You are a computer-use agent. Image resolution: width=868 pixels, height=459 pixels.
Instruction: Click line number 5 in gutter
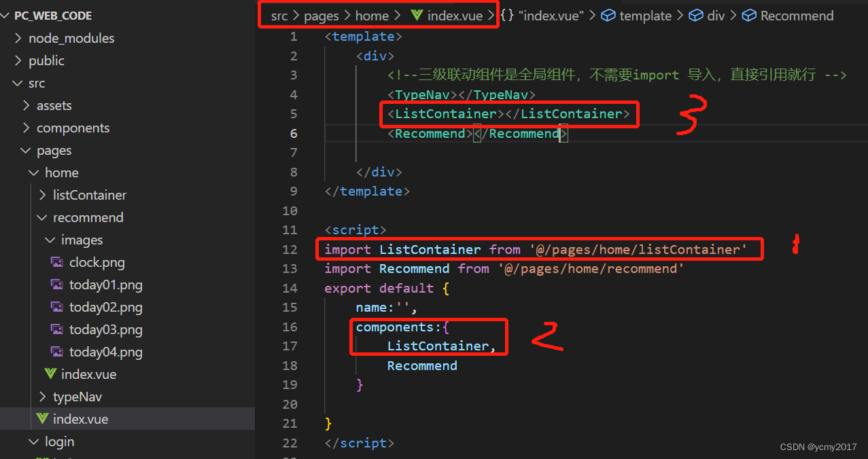(x=294, y=113)
